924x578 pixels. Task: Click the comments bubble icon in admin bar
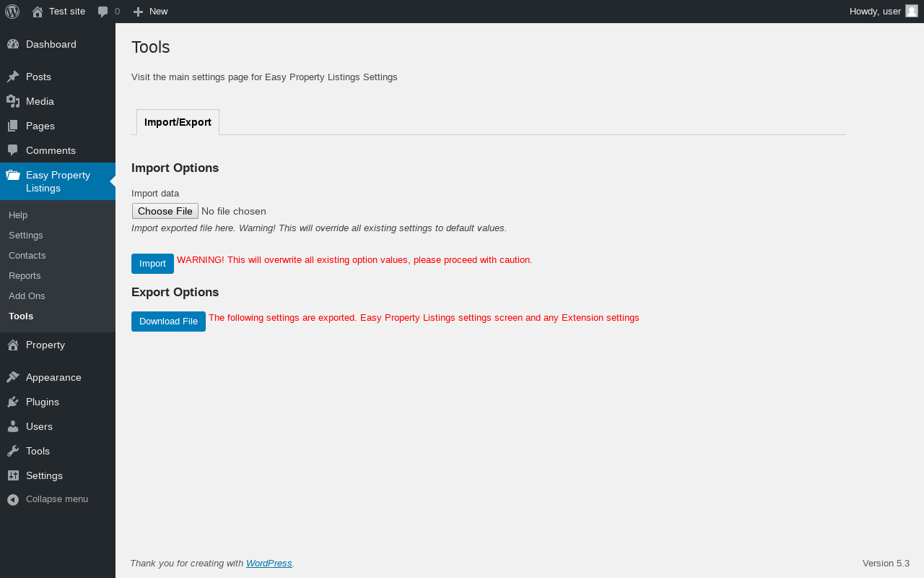[x=103, y=12]
